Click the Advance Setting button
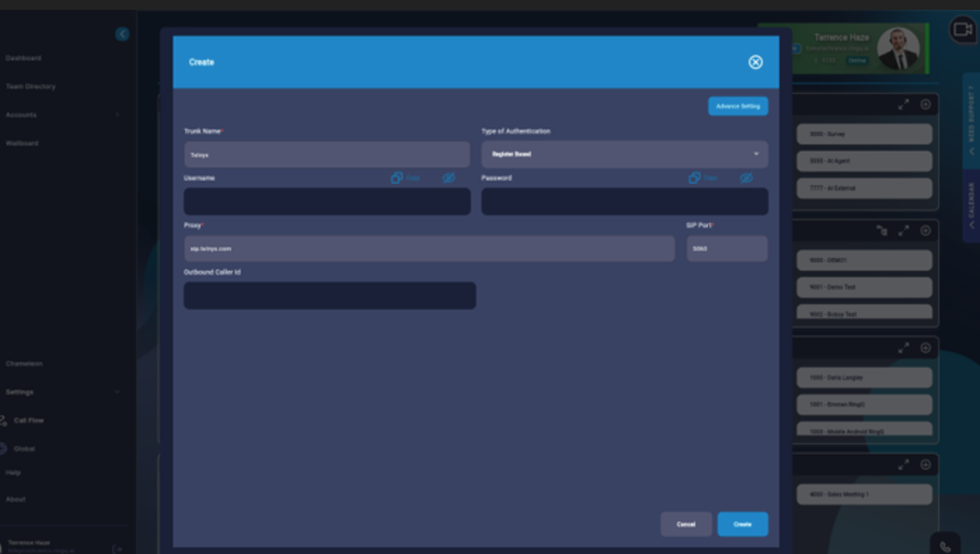The width and height of the screenshot is (980, 554). click(x=737, y=106)
